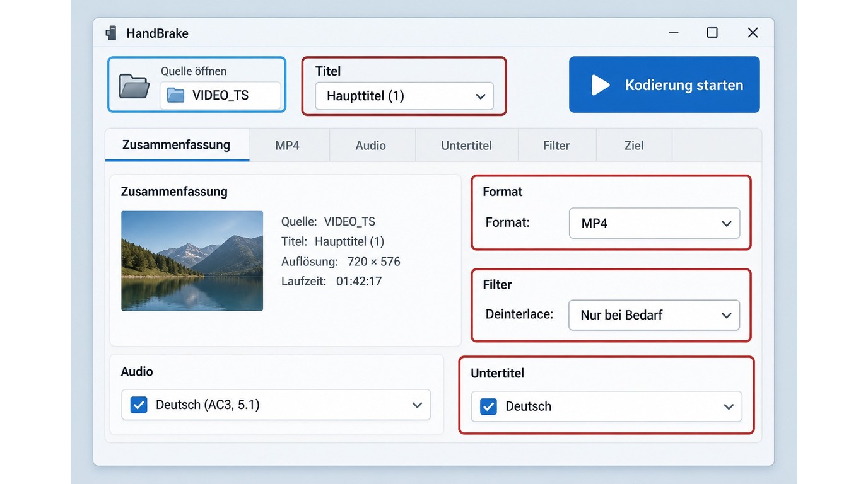Click the play icon on Kodierung starten
Screen dimensions: 868x484
click(600, 85)
